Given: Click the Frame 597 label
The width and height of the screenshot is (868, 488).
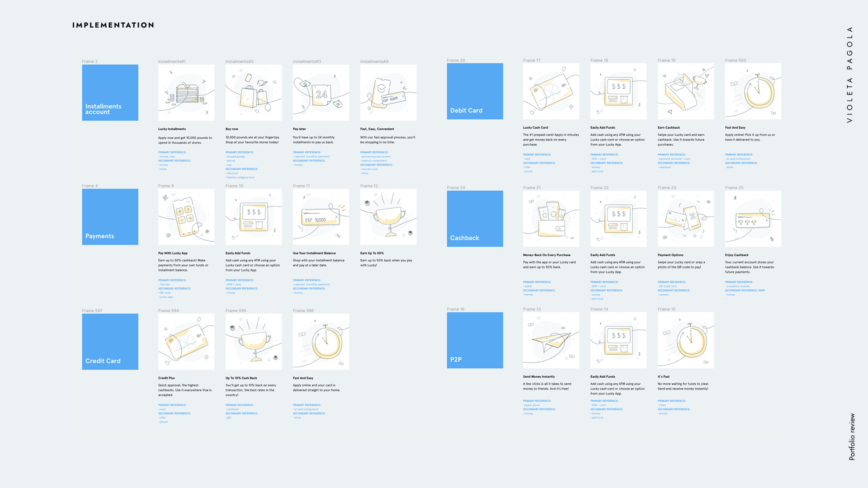Looking at the screenshot, I should (x=92, y=310).
